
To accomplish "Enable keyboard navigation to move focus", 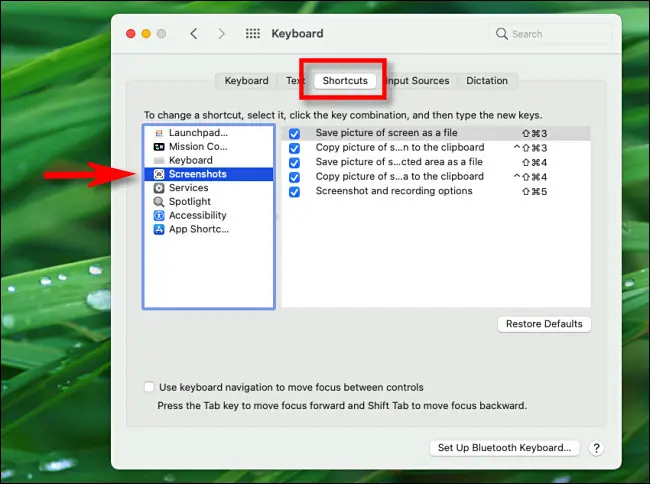I will [x=149, y=387].
